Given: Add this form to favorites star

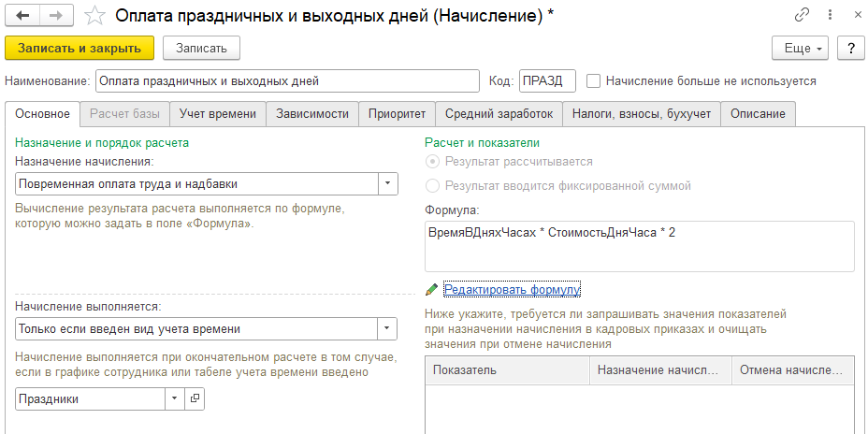Looking at the screenshot, I should (94, 15).
